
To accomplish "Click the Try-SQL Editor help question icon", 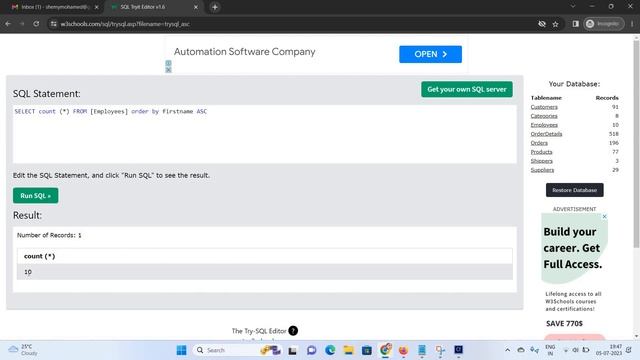I will (x=293, y=331).
